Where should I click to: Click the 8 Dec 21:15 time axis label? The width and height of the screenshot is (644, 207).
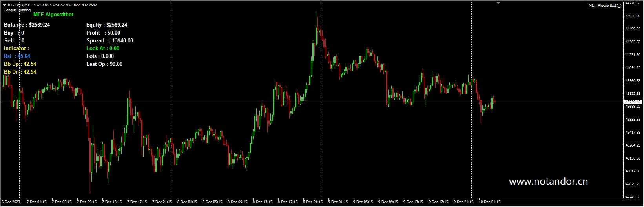(x=313, y=202)
